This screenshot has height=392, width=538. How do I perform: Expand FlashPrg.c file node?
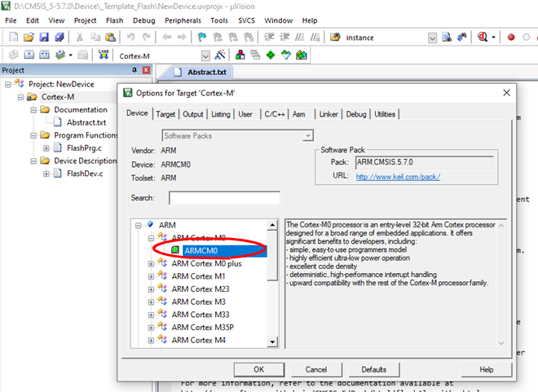point(46,148)
